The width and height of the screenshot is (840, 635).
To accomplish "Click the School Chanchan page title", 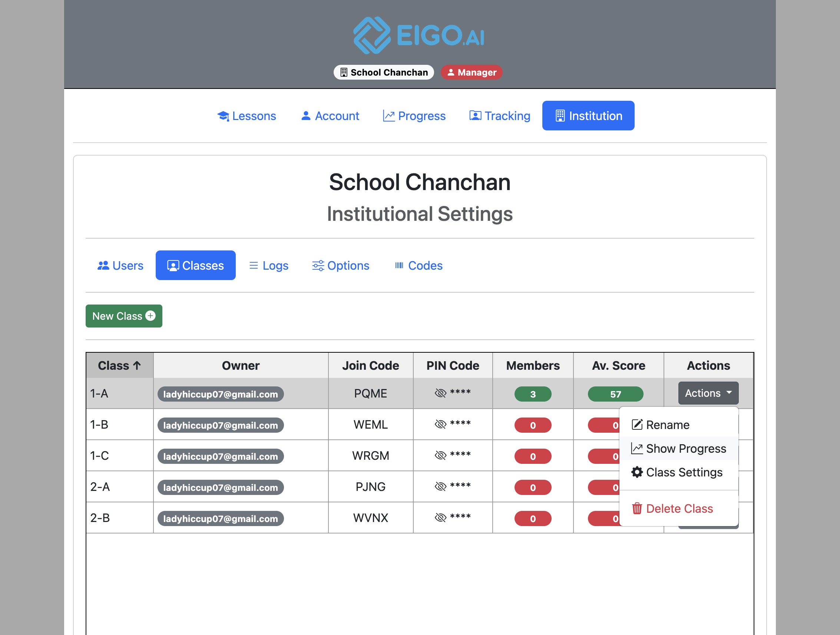I will click(x=420, y=182).
